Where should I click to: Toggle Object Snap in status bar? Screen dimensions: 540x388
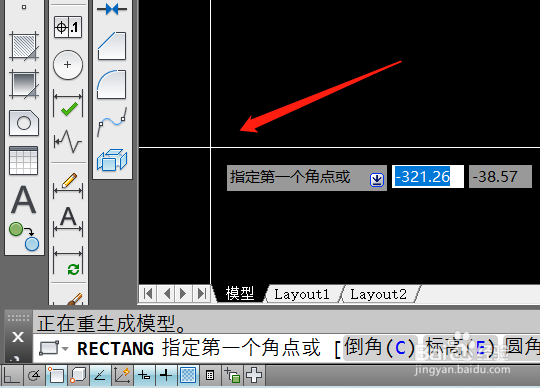56,375
